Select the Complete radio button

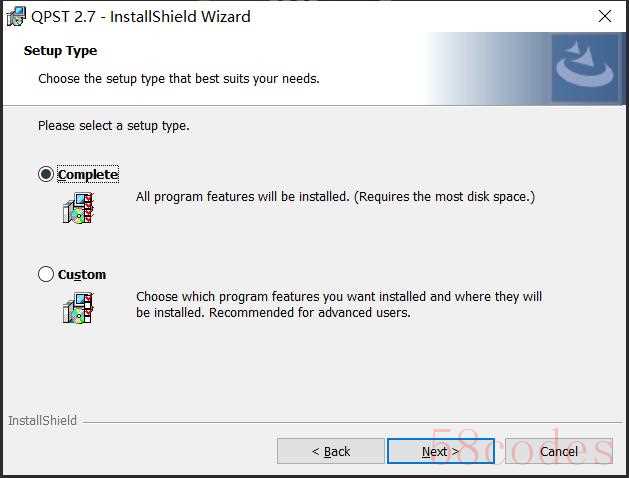point(46,174)
